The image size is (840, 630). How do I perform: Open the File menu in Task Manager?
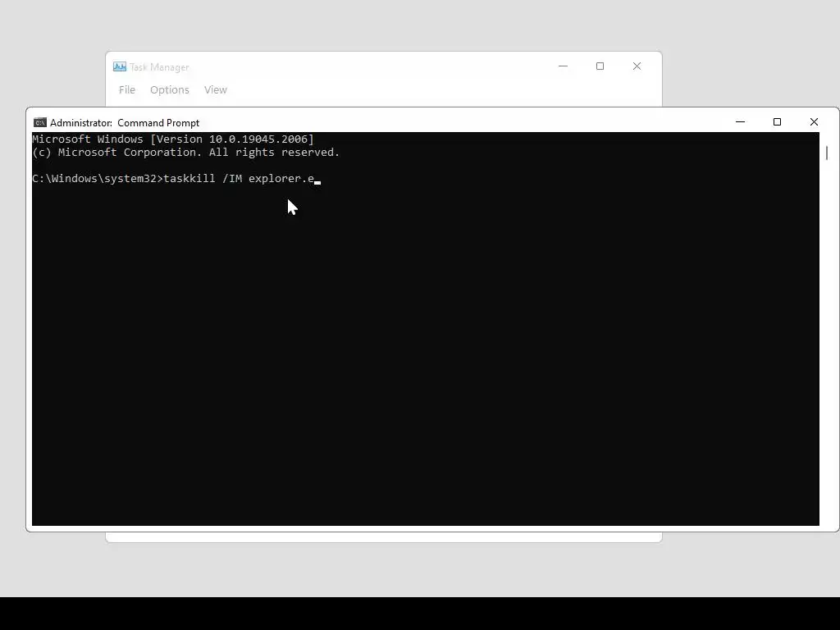[127, 90]
